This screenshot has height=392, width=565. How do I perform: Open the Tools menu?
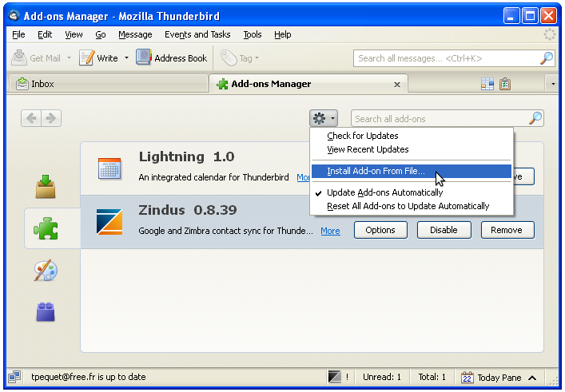253,34
